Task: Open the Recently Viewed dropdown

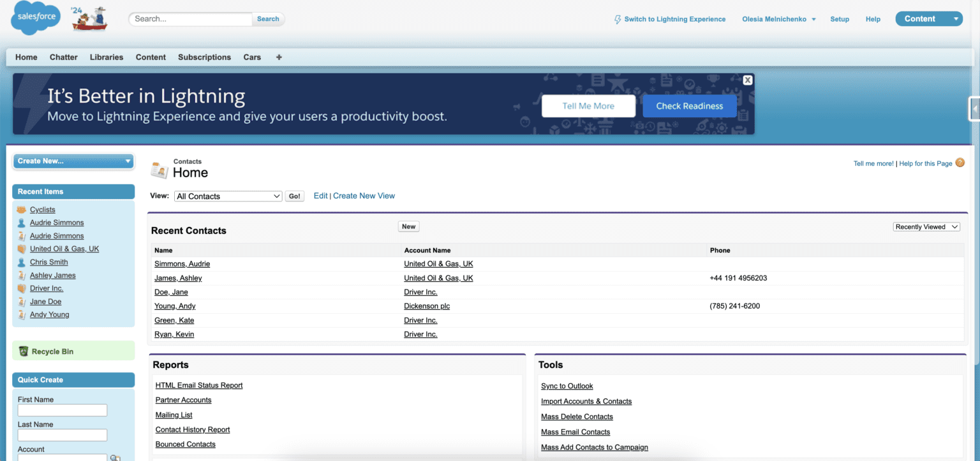Action: tap(926, 226)
